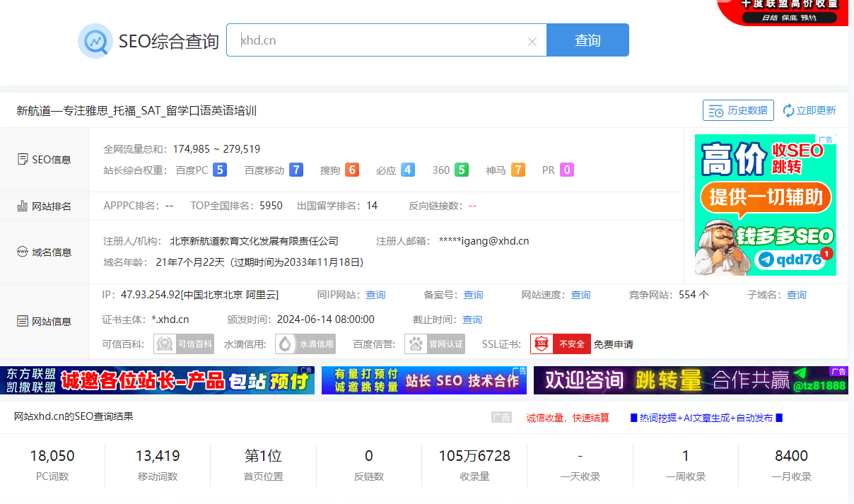Viewport: 854px width, 504px height.
Task: Open the 高价收SEO跳转 side advertisement
Action: pyautogui.click(x=766, y=205)
